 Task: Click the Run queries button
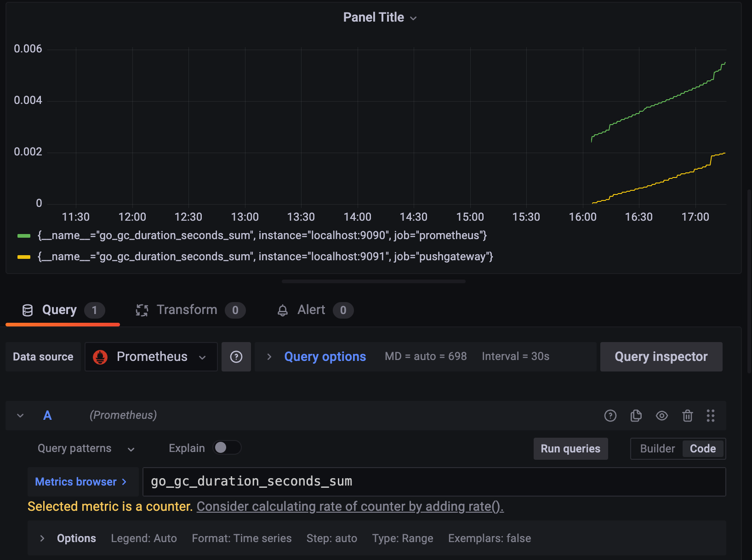pos(571,449)
